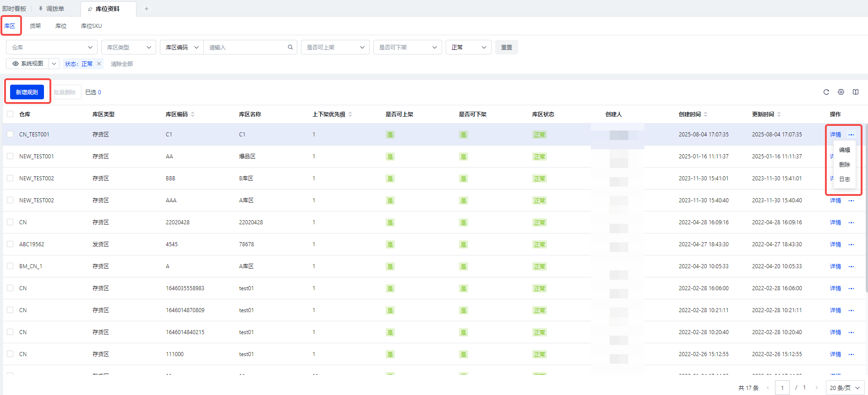The height and width of the screenshot is (395, 868).
Task: Select all rows with header checkbox
Action: click(10, 114)
